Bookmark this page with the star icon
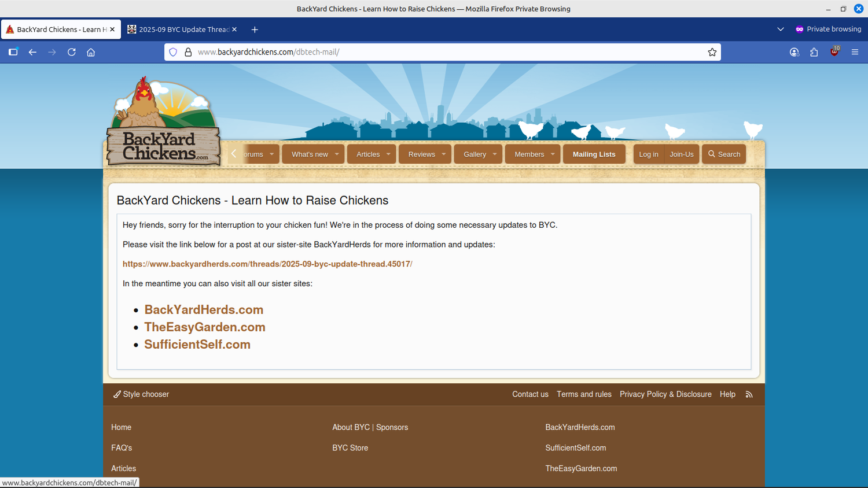 [712, 52]
